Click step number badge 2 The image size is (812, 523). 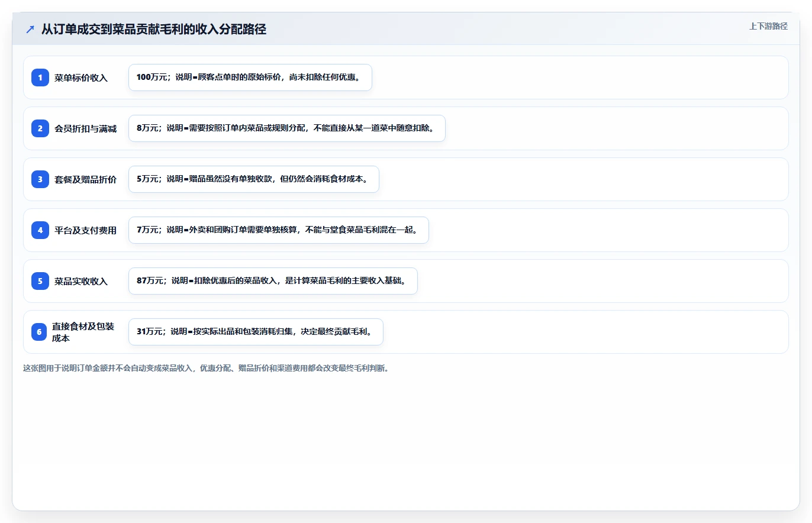[x=40, y=128]
